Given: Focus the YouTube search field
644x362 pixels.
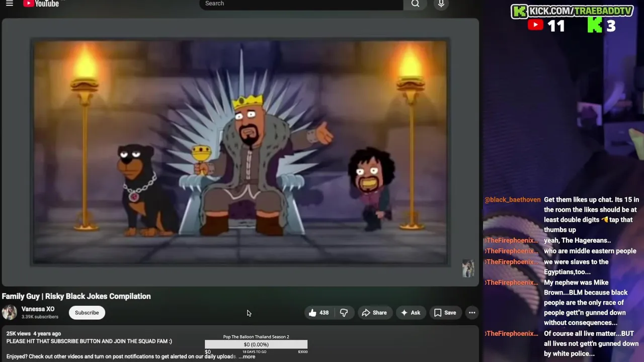Looking at the screenshot, I should click(x=301, y=4).
